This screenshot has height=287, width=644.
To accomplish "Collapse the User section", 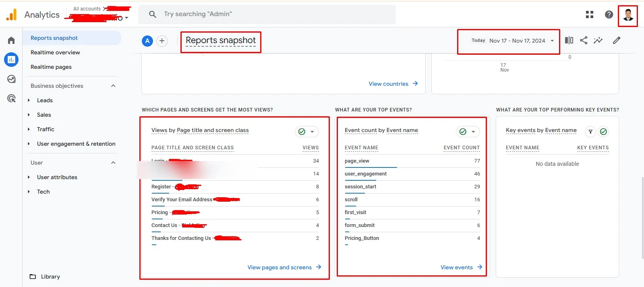I will [x=113, y=163].
